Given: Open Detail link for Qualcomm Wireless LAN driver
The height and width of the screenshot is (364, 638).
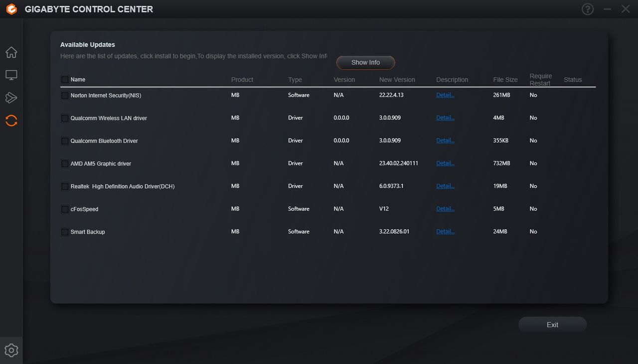Looking at the screenshot, I should 445,118.
